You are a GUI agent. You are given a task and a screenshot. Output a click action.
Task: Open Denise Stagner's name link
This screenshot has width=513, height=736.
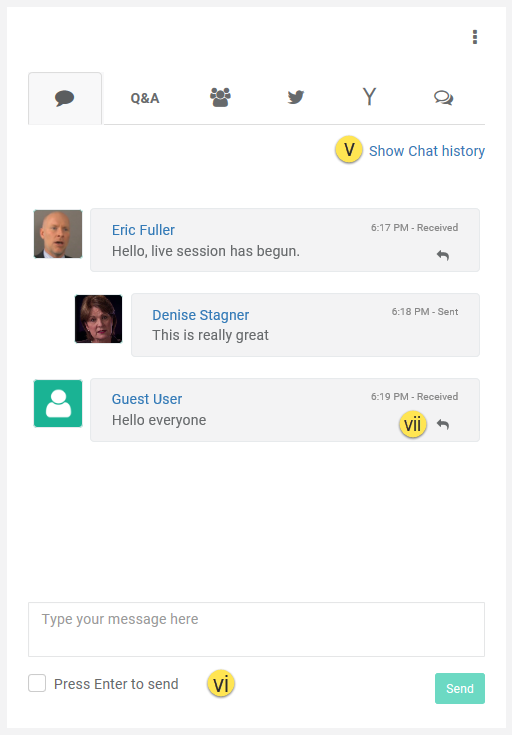click(x=200, y=315)
